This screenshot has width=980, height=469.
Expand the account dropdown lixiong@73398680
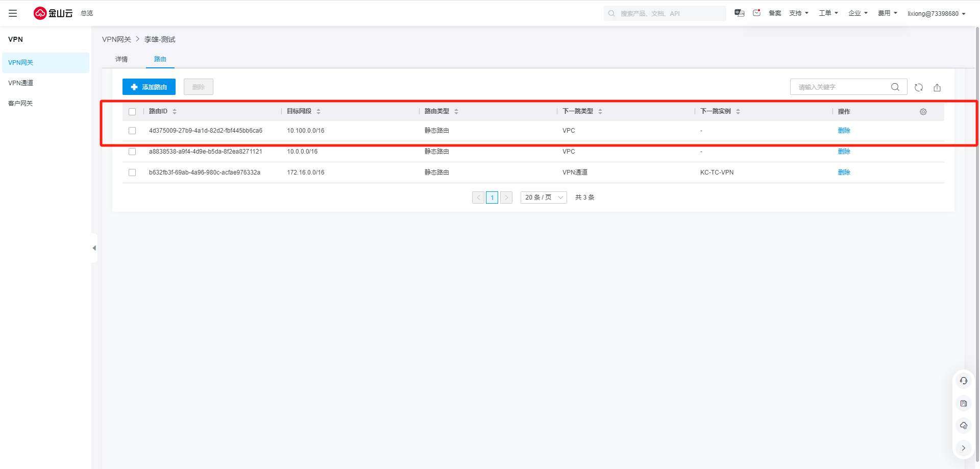pos(936,14)
